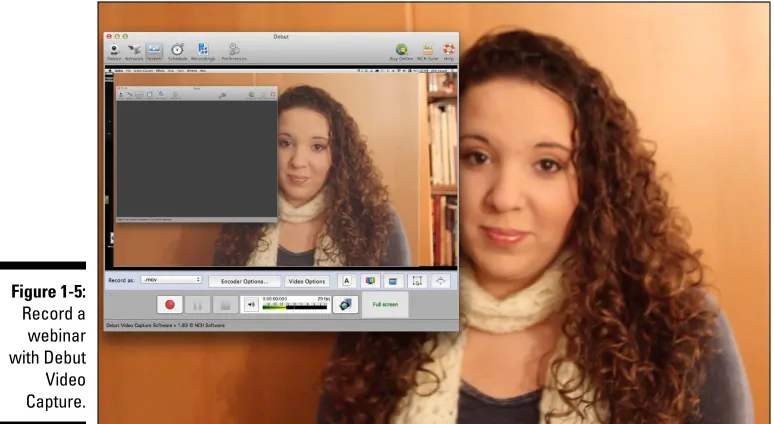Viewport: 774px width, 424px height.
Task: Switch to the Screen capture source
Action: 154,52
